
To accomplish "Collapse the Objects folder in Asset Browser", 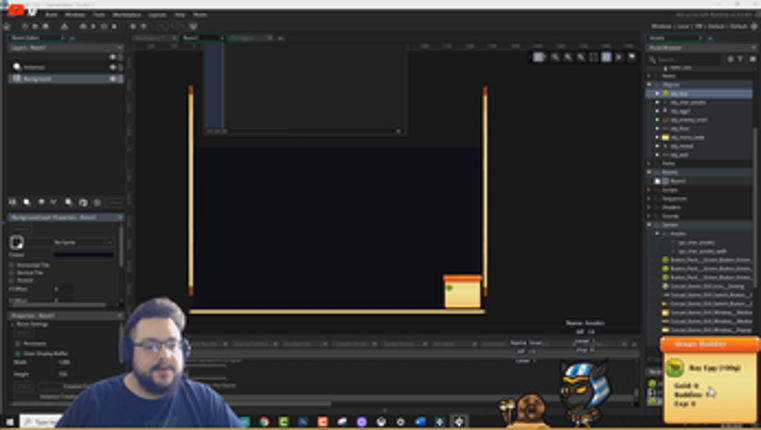I will coord(649,84).
